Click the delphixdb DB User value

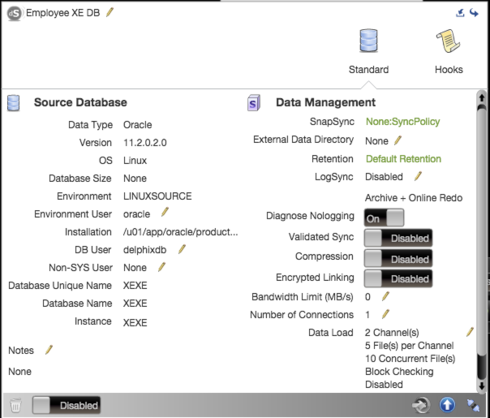[145, 250]
